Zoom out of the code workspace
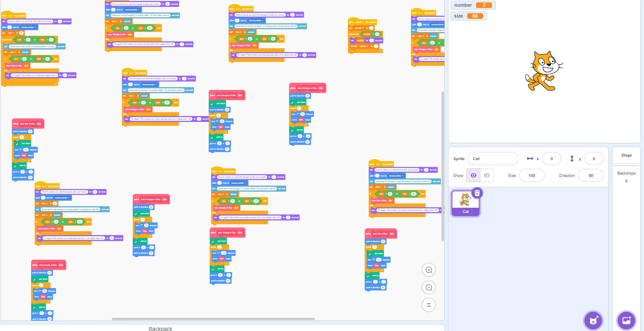Image resolution: width=644 pixels, height=331 pixels. [x=429, y=287]
